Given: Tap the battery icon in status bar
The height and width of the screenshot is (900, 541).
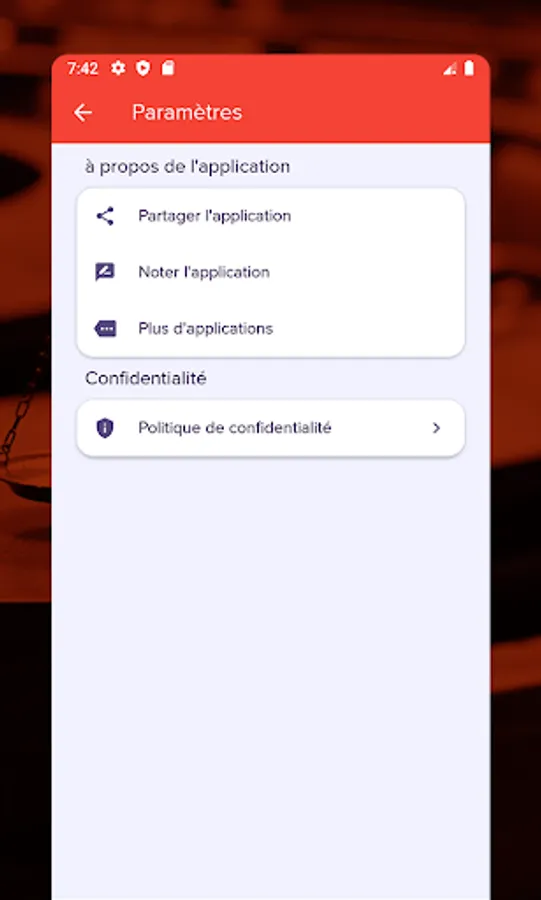Looking at the screenshot, I should tap(469, 68).
